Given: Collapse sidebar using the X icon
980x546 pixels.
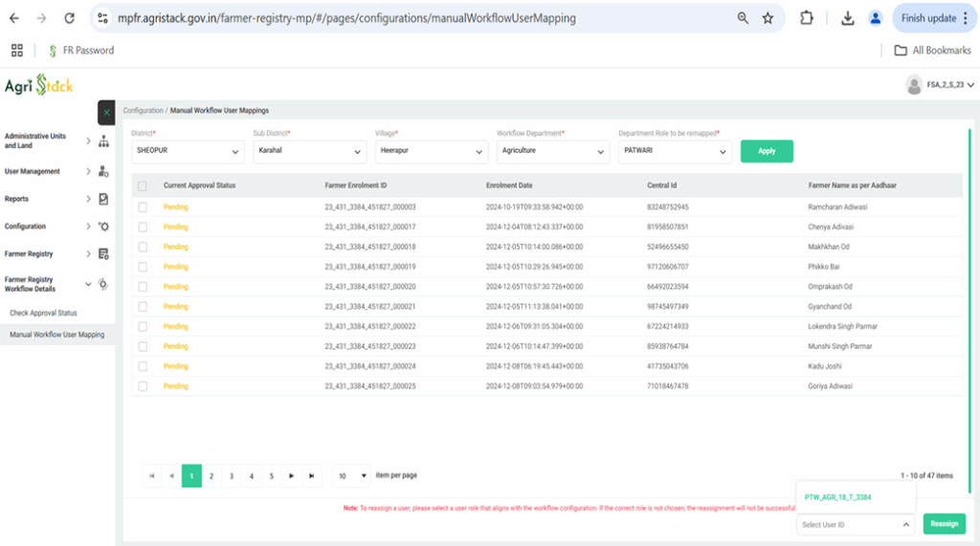Looking at the screenshot, I should 106,113.
